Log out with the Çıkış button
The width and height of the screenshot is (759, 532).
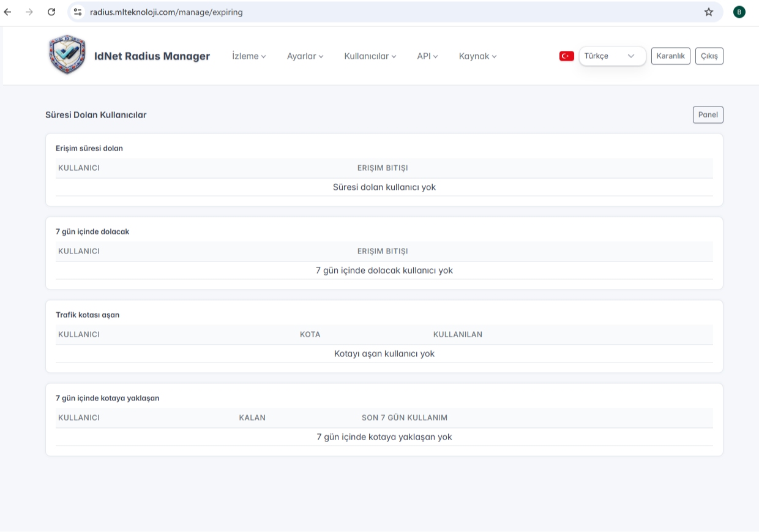[x=709, y=56]
